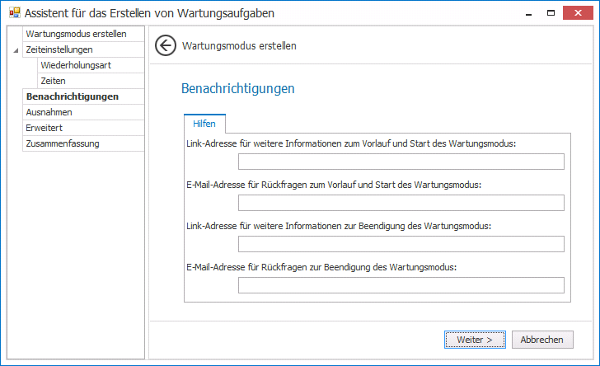Focus link address field for Vorlauf und Start
600x366 pixels.
(x=401, y=162)
